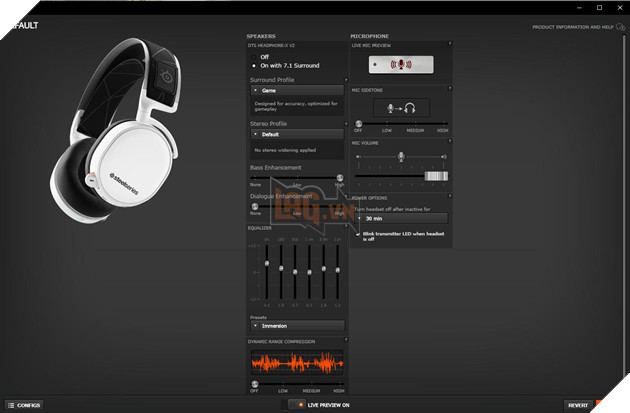Open help for Live Mic Preview
The height and width of the screenshot is (413, 630).
click(x=450, y=43)
